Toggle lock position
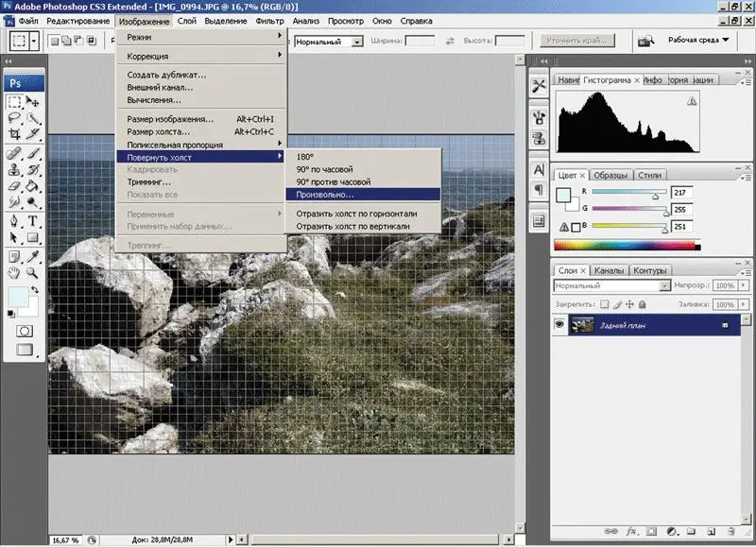 coord(629,304)
